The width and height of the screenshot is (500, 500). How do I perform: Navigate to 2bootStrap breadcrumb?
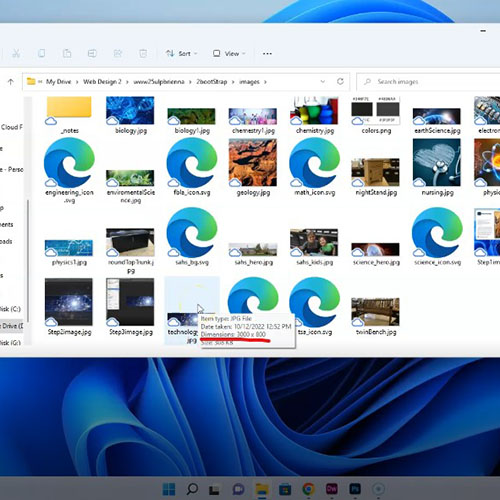click(x=212, y=82)
